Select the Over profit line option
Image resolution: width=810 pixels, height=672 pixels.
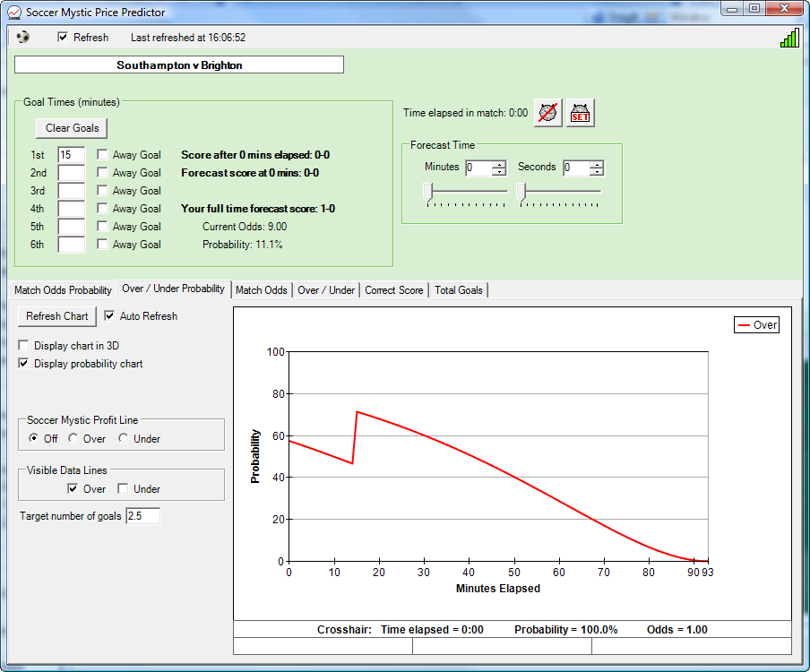pos(73,438)
